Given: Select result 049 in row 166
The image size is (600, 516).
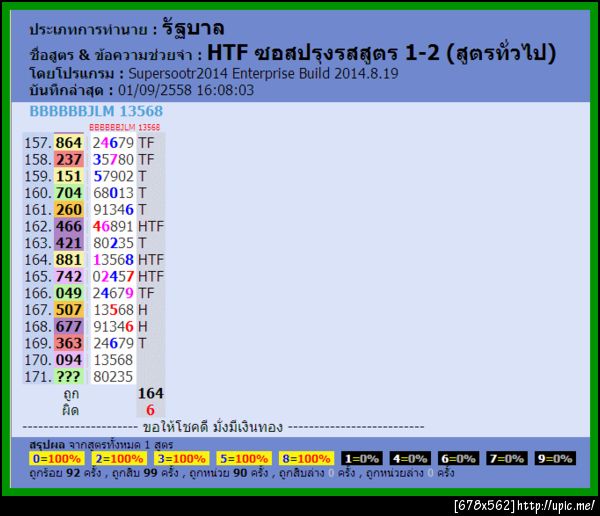Looking at the screenshot, I should (69, 293).
